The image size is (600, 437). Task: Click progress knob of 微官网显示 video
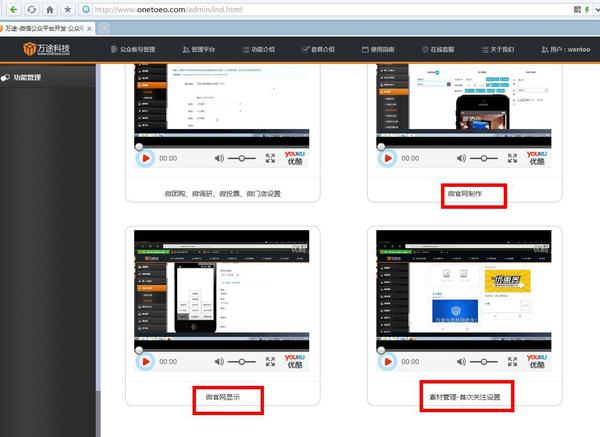tap(139, 350)
